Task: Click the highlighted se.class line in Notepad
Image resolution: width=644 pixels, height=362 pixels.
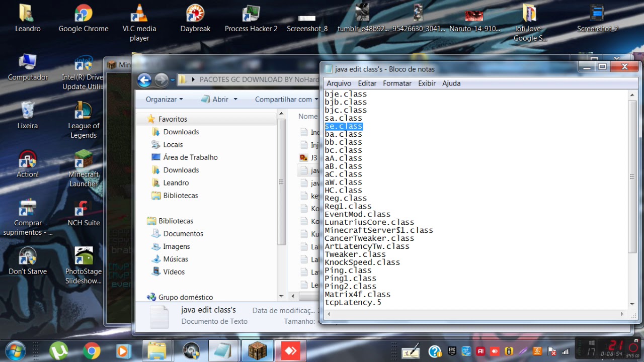Action: tap(344, 126)
